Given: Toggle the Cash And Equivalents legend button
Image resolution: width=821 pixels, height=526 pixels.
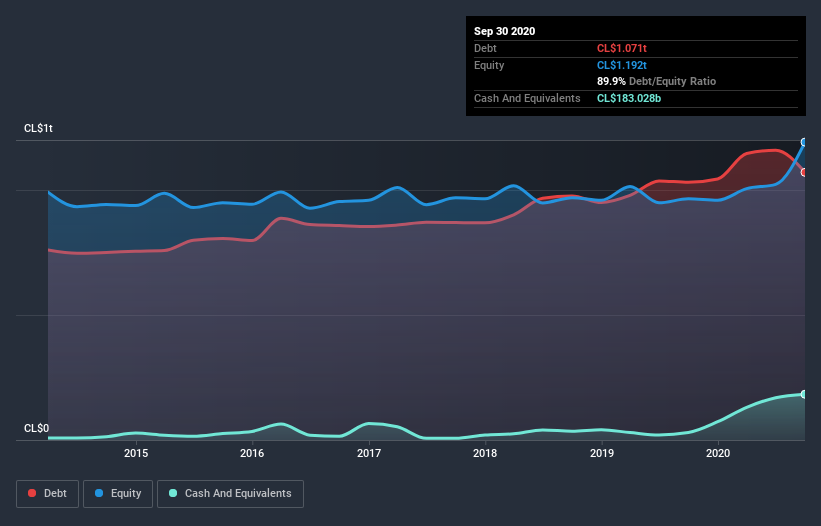Looking at the screenshot, I should tap(230, 494).
